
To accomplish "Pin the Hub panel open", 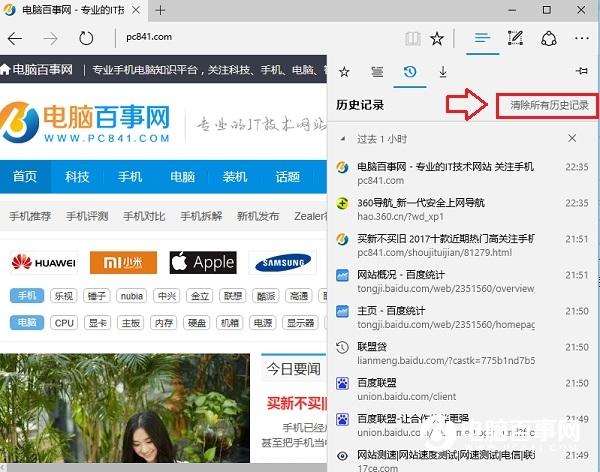I will 581,70.
